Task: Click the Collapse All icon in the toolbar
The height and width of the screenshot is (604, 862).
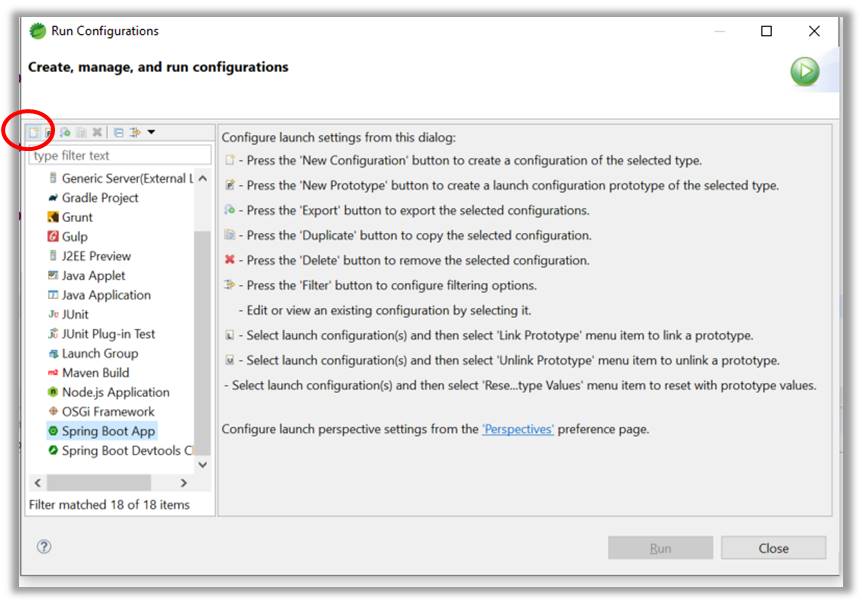Action: click(x=119, y=131)
